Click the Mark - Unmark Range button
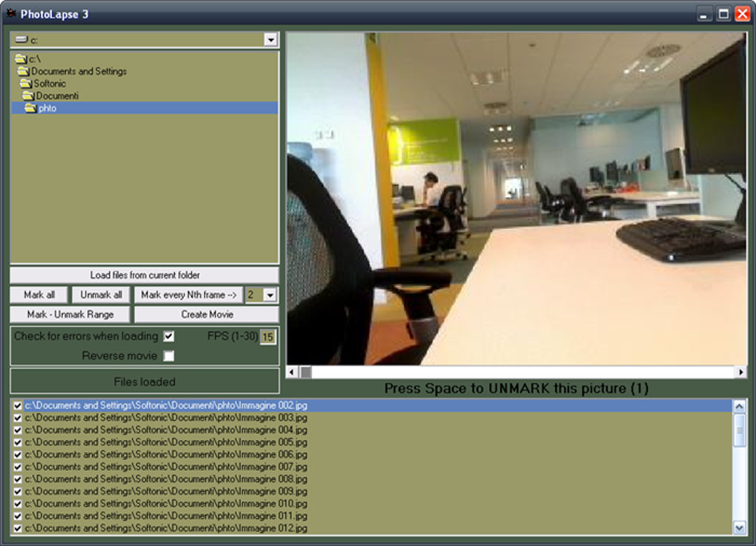This screenshot has width=756, height=546. click(70, 315)
